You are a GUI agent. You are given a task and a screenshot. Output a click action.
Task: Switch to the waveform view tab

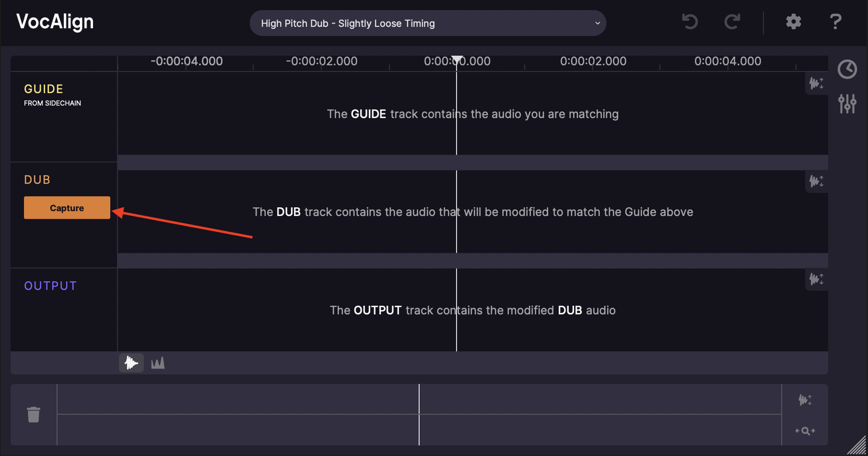(131, 363)
